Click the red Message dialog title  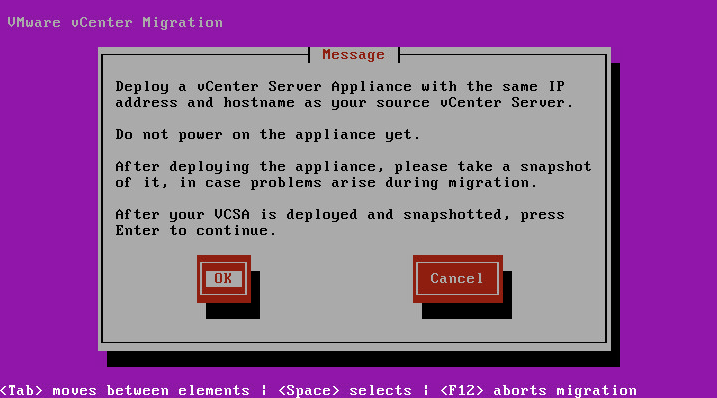pos(353,54)
